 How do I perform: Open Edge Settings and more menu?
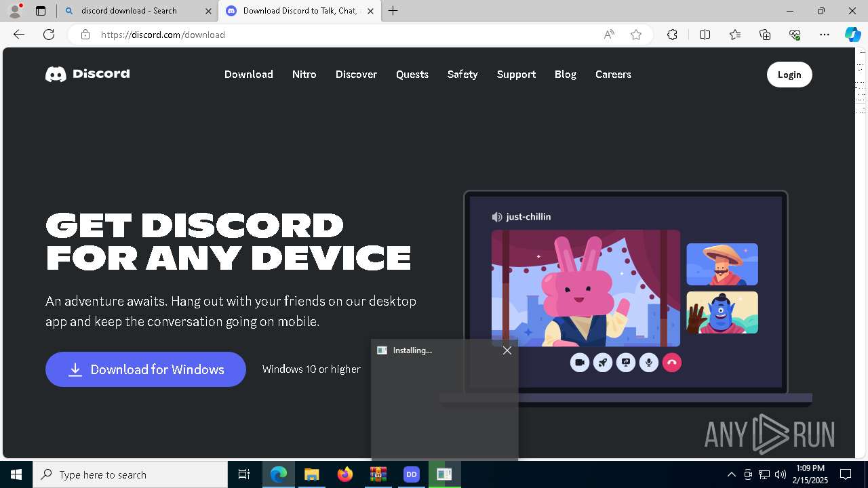coord(825,35)
